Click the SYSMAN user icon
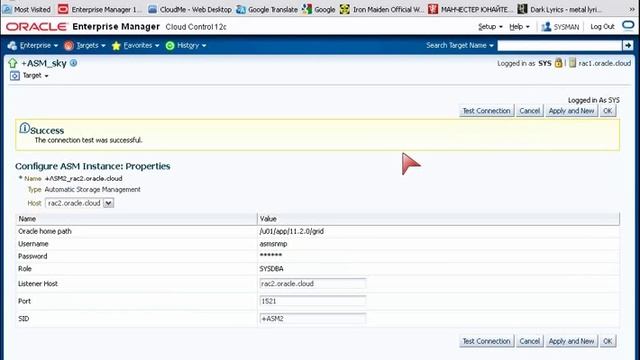640x360 pixels. (x=546, y=27)
